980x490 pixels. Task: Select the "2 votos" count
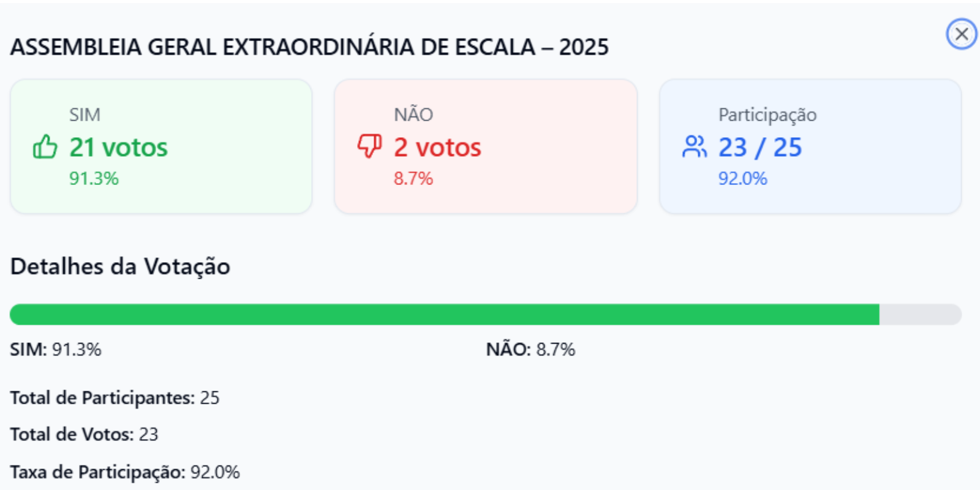[437, 148]
